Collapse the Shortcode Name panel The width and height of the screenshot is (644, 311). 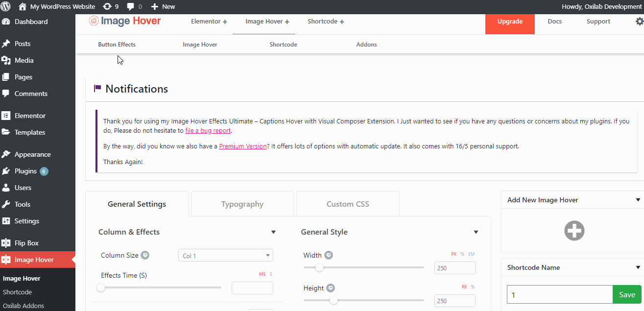click(x=638, y=267)
